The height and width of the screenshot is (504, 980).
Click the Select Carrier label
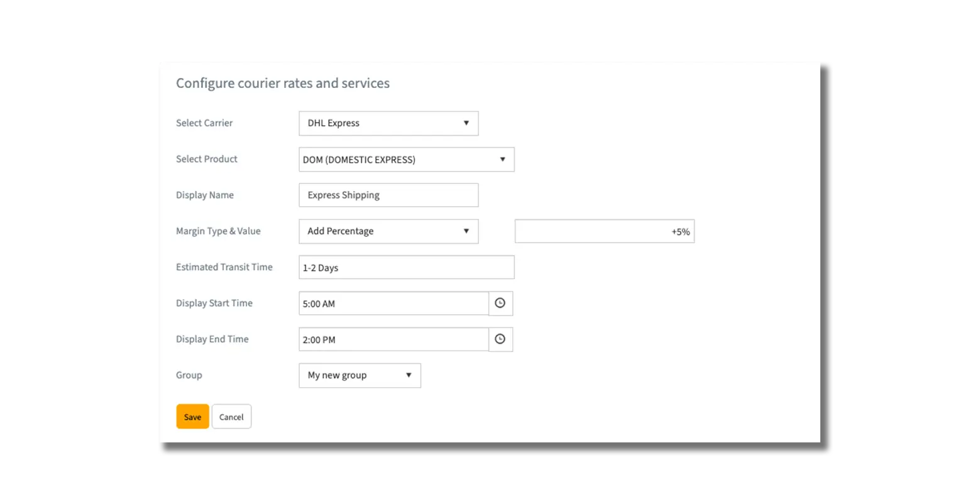pos(204,123)
